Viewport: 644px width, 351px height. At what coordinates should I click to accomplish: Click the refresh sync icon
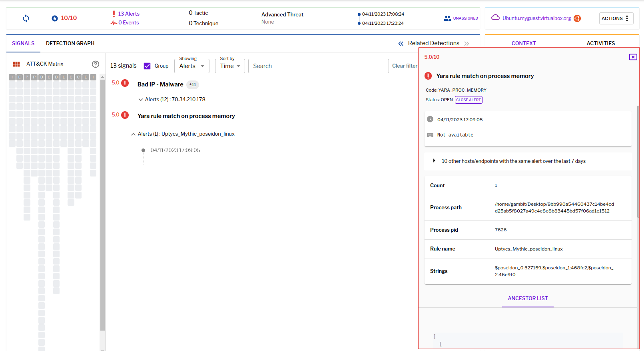click(26, 18)
